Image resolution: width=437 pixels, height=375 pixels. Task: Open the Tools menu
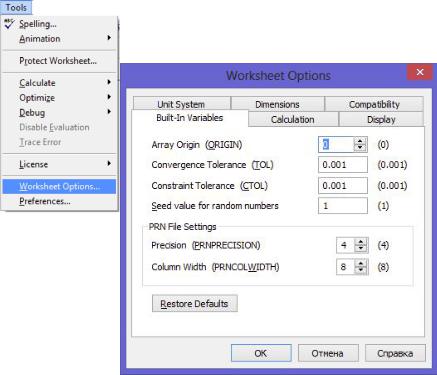point(16,7)
